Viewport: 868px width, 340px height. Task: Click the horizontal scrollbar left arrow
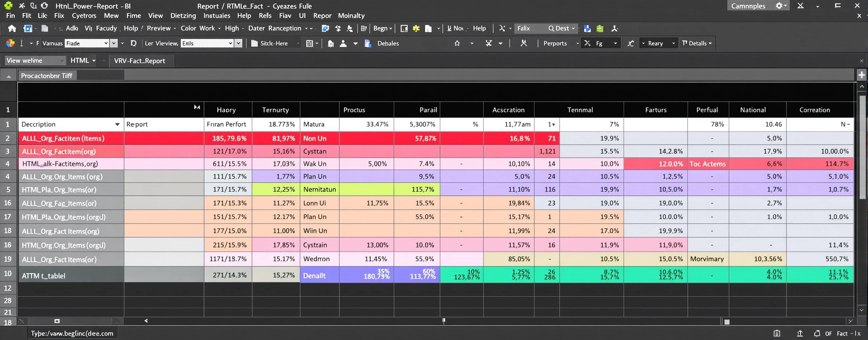(x=146, y=321)
